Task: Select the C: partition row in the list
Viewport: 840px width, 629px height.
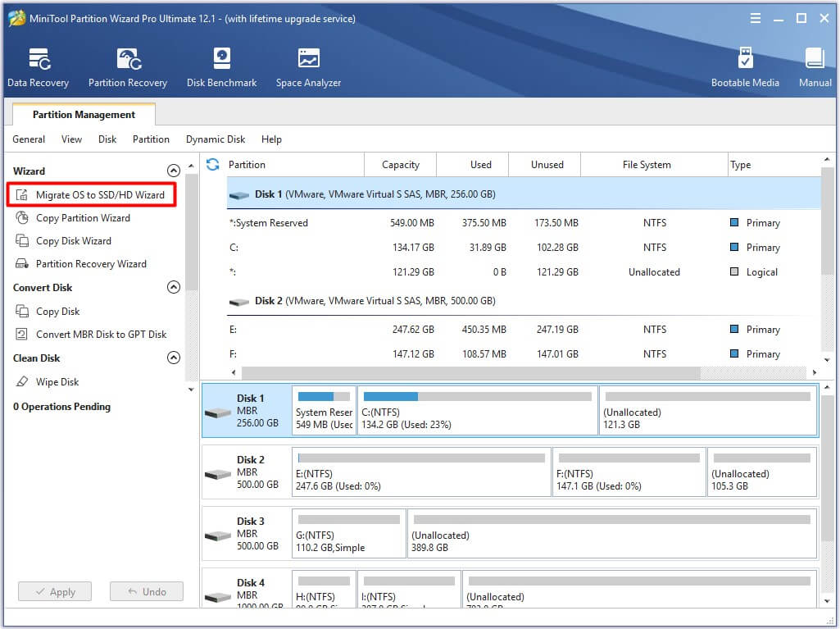Action: pos(524,247)
